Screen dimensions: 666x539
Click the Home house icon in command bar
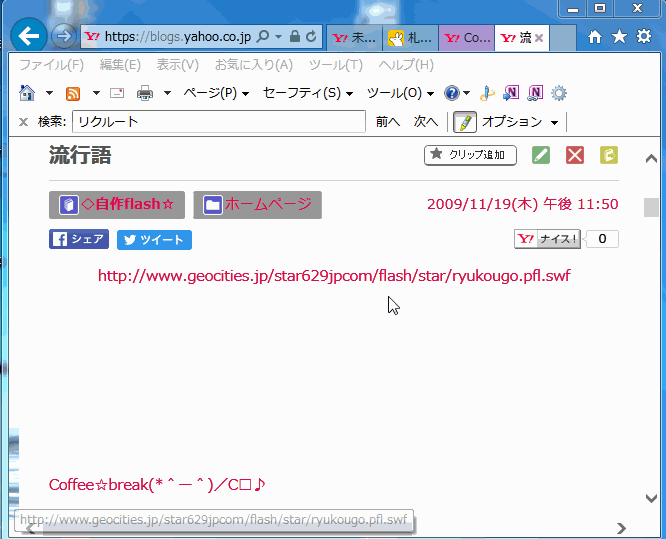[27, 93]
